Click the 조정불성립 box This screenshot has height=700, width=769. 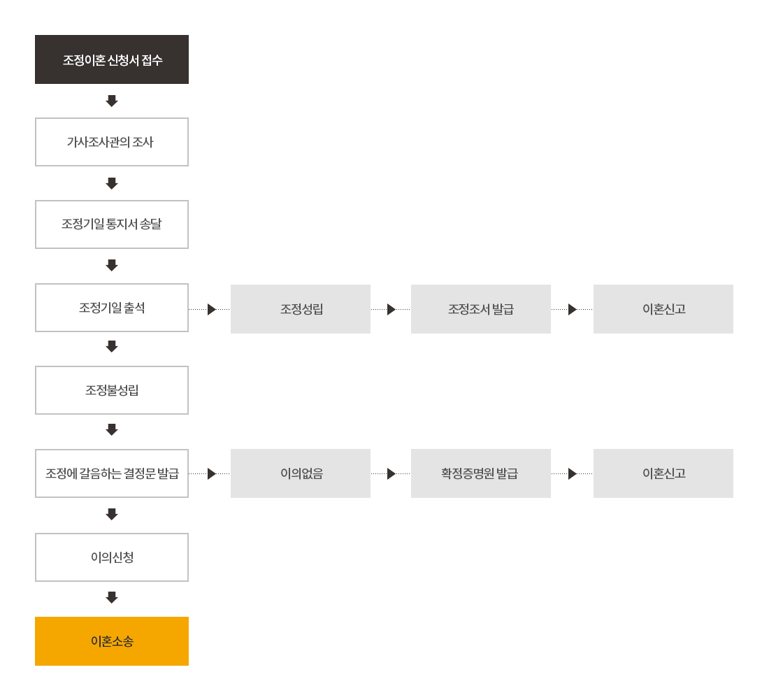(112, 390)
